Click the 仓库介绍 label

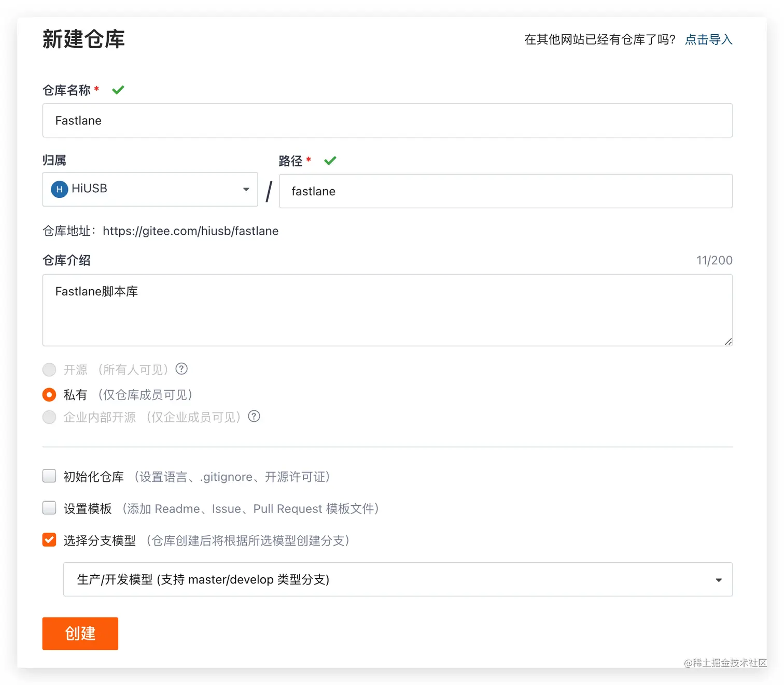[66, 260]
